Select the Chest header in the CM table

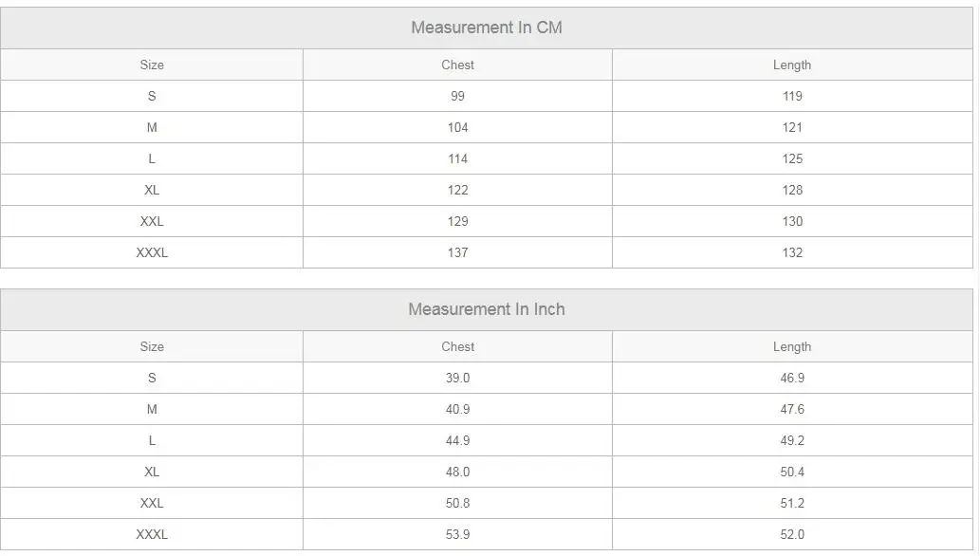tap(457, 65)
